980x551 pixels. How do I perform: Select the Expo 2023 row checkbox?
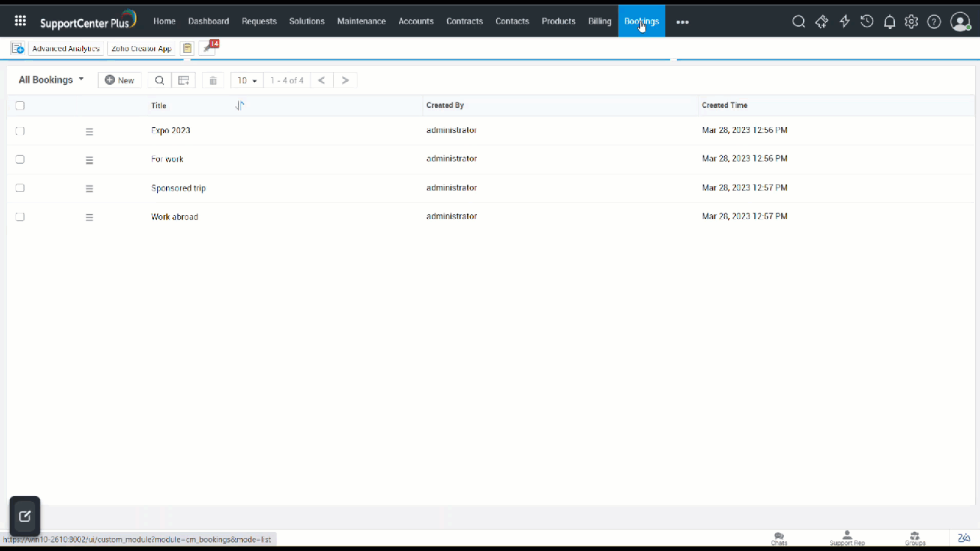(x=20, y=131)
